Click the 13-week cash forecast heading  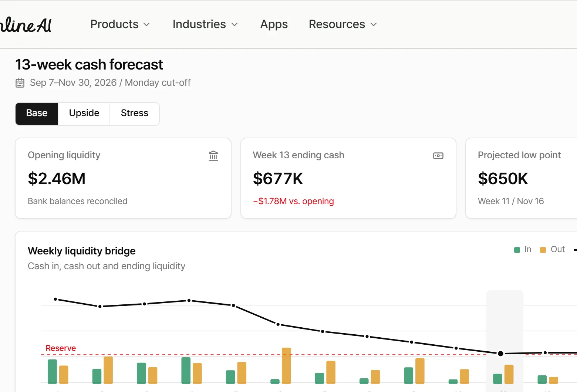pos(89,65)
